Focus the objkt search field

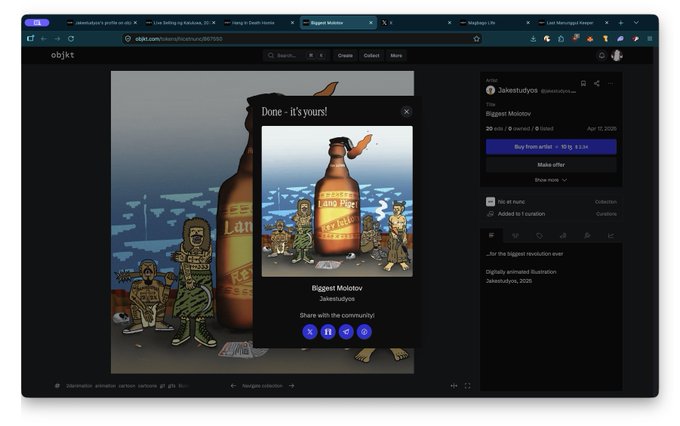point(296,56)
